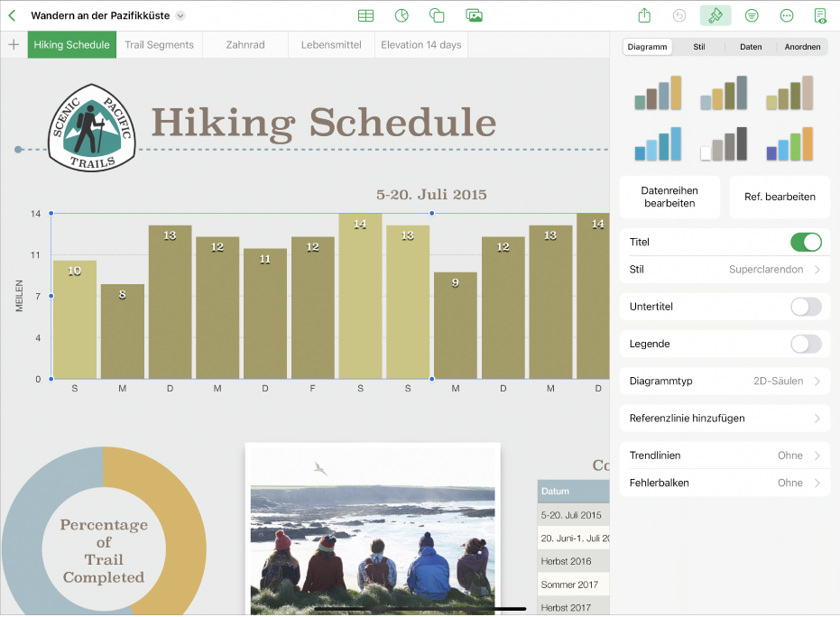
Task: Choose the grayscale chart style swatch
Action: click(x=724, y=143)
